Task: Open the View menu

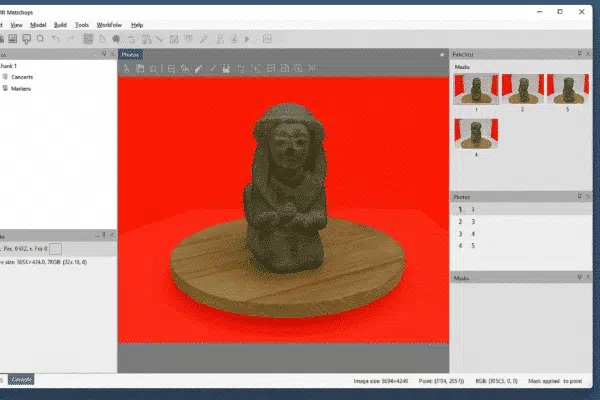Action: click(17, 24)
